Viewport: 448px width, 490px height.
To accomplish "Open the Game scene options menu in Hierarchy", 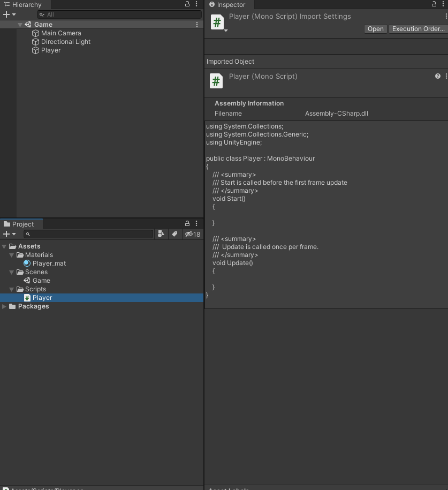I will coord(197,25).
